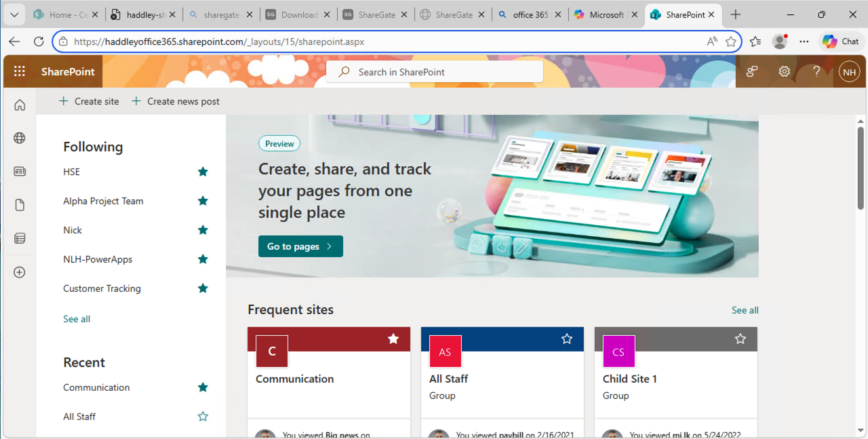Viewport: 868px width, 439px height.
Task: Click the browser address bar URL
Action: coord(219,41)
